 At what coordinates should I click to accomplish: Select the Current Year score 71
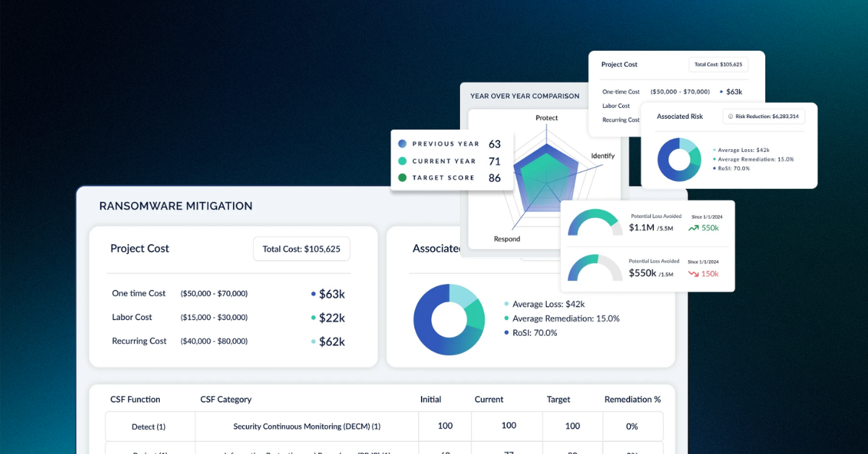click(x=495, y=161)
